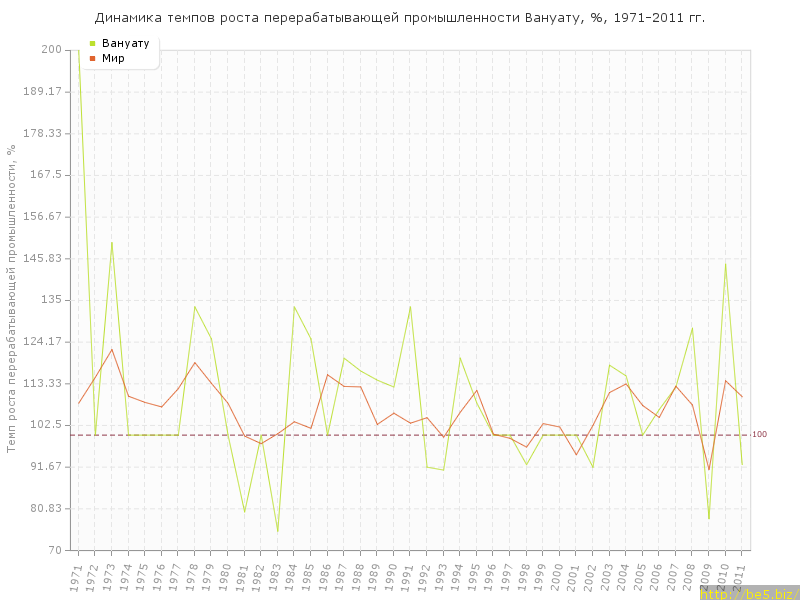Select the 1983 x-axis year label
Image resolution: width=800 pixels, height=600 pixels.
(x=276, y=578)
